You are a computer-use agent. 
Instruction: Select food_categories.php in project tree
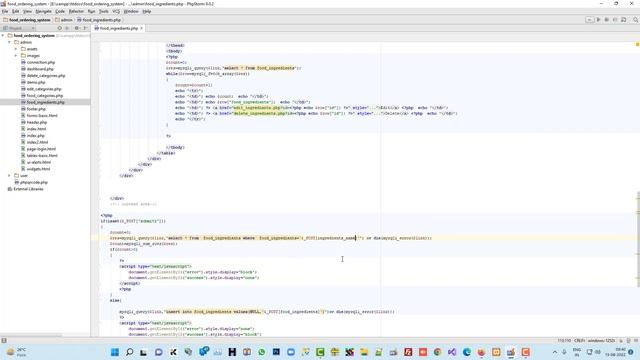point(42,96)
